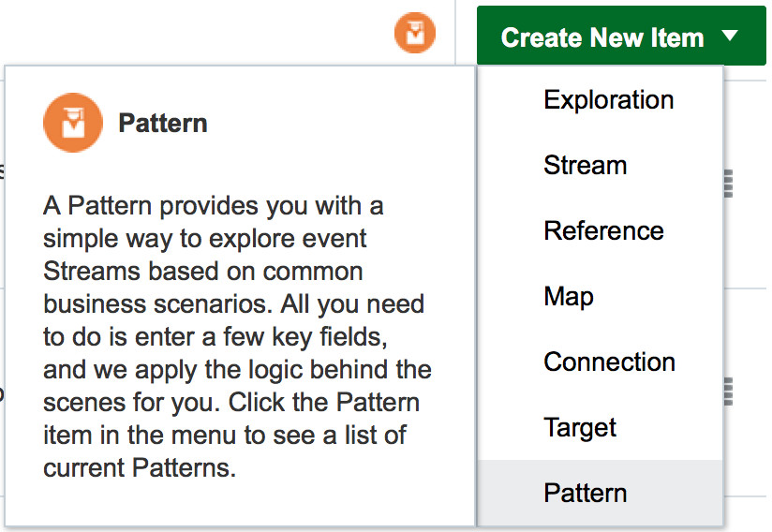
Task: Click the word Streams in the description
Action: [x=92, y=272]
